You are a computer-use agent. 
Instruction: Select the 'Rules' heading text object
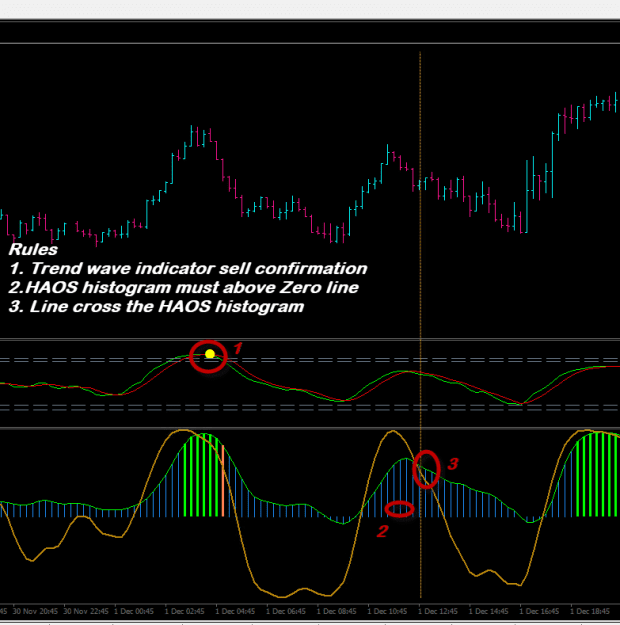(33, 250)
